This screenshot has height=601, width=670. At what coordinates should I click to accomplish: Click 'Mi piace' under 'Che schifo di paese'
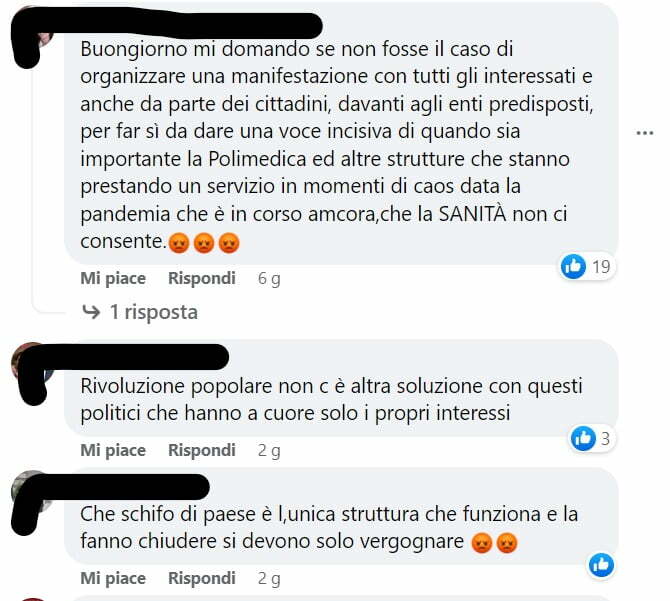click(113, 578)
